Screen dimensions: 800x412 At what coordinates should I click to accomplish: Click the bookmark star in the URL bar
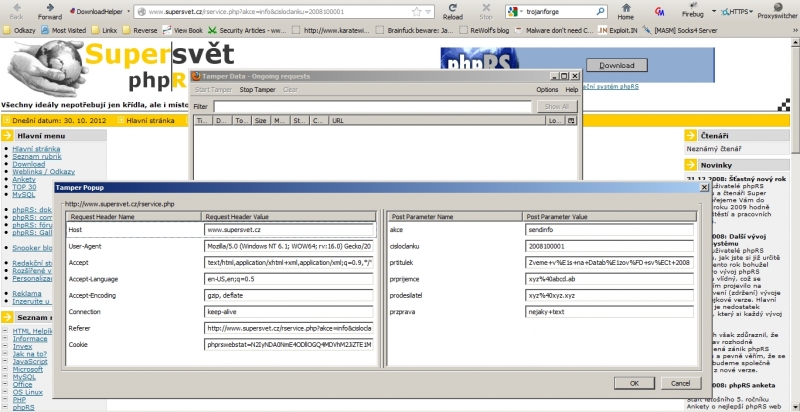[x=417, y=11]
